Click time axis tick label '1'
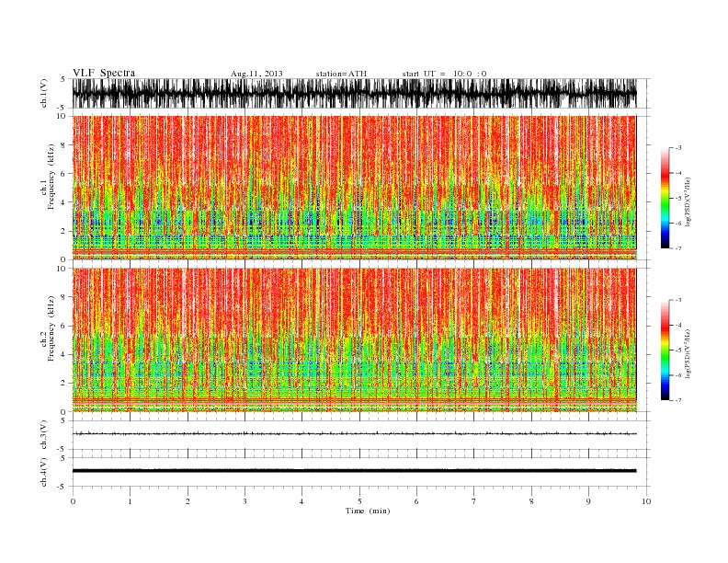Viewport: 728px width, 563px height. coord(130,501)
